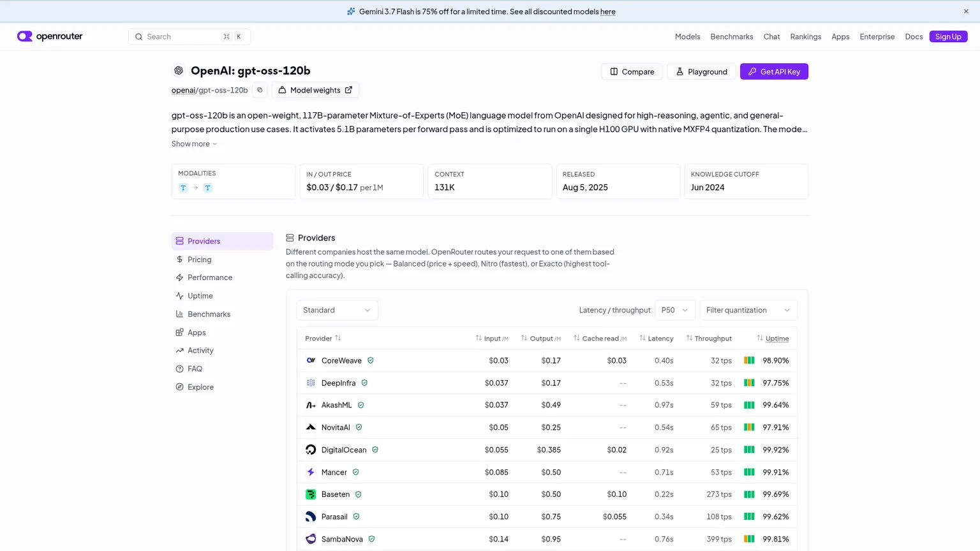Click the uptime bars in the AkashML row
Image resolution: width=980 pixels, height=551 pixels.
750,405
